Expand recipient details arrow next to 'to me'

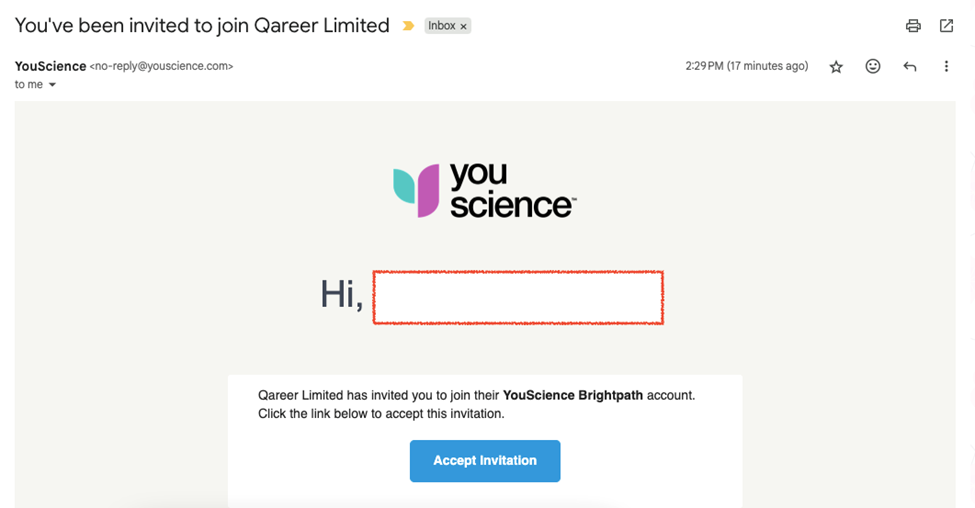point(52,85)
